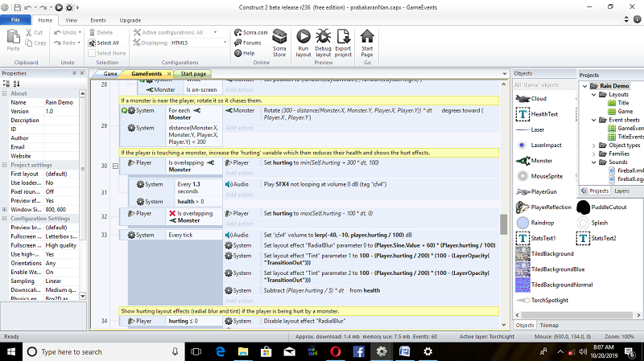Select the PlayerGun object icon
Image resolution: width=644 pixels, height=361 pixels.
coord(522,191)
